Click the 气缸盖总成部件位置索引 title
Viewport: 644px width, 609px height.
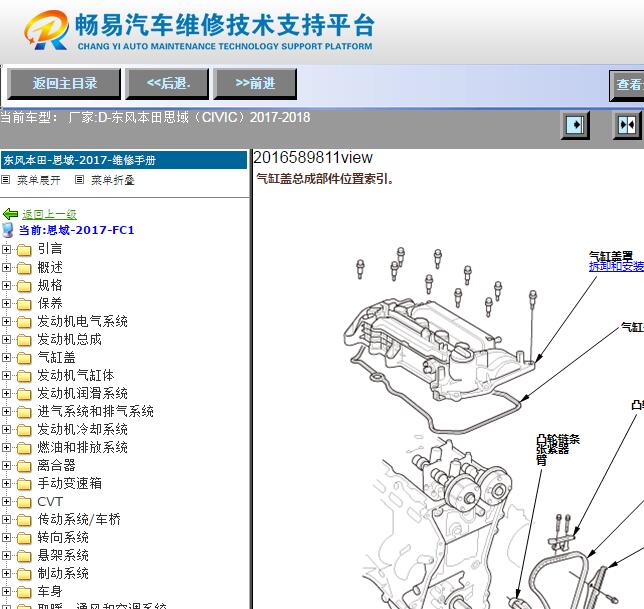tap(324, 179)
